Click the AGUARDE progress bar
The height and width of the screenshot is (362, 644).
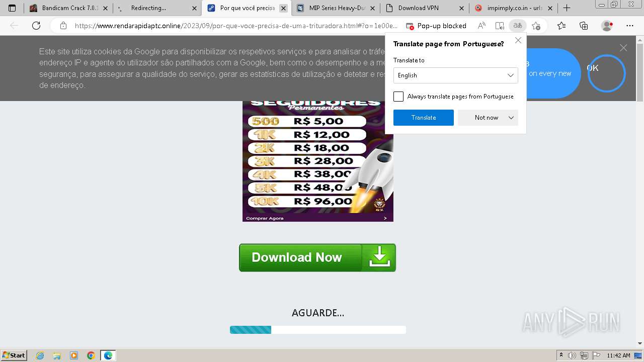point(317,330)
